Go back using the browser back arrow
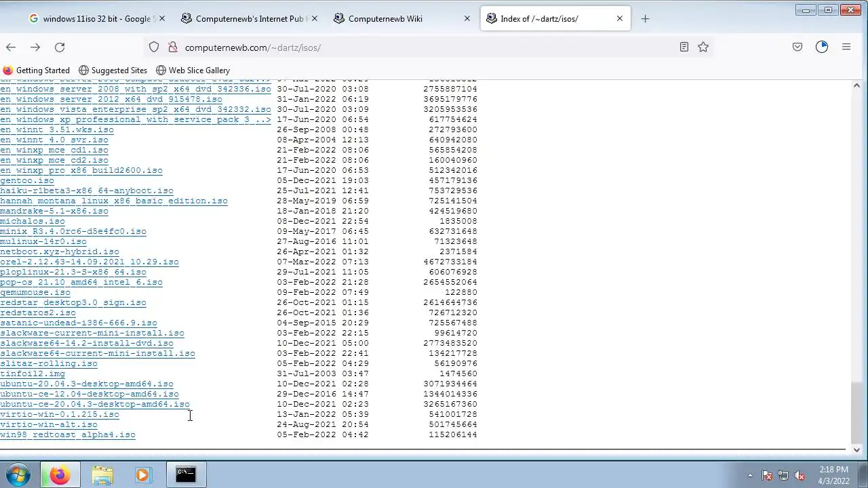Image resolution: width=868 pixels, height=488 pixels. click(x=11, y=47)
